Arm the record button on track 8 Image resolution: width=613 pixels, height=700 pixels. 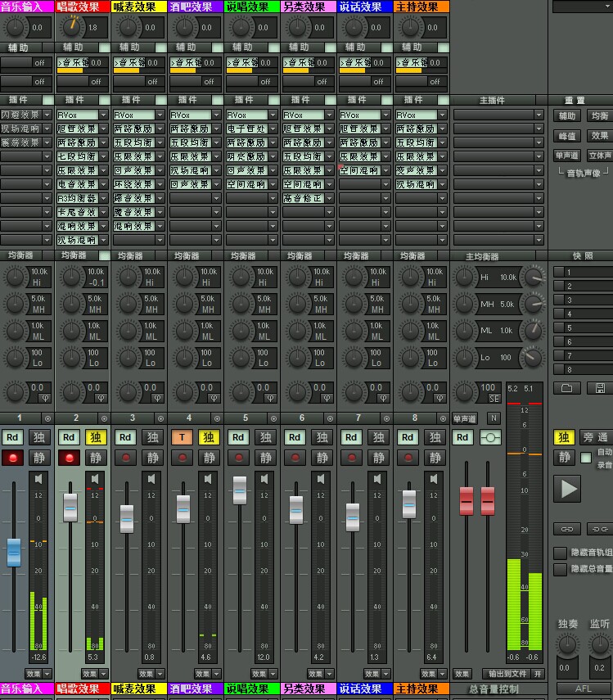(x=408, y=458)
